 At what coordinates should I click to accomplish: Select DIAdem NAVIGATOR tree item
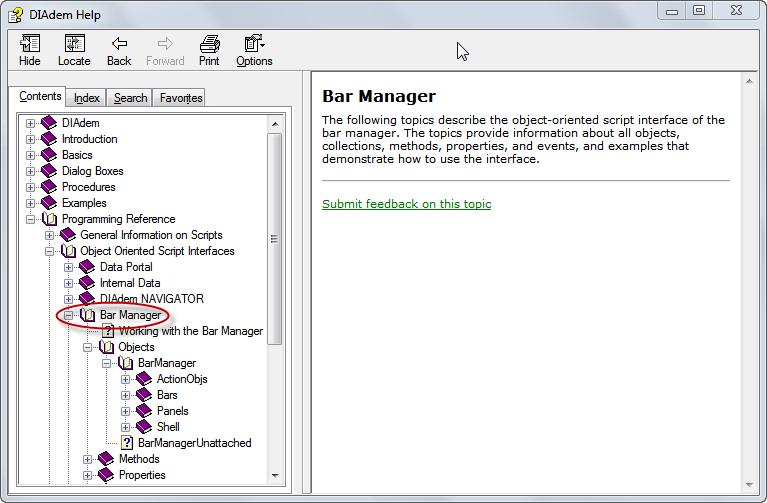(152, 299)
